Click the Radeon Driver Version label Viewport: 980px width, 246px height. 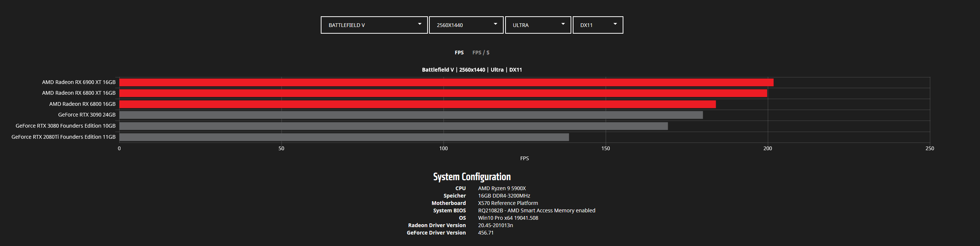point(437,225)
